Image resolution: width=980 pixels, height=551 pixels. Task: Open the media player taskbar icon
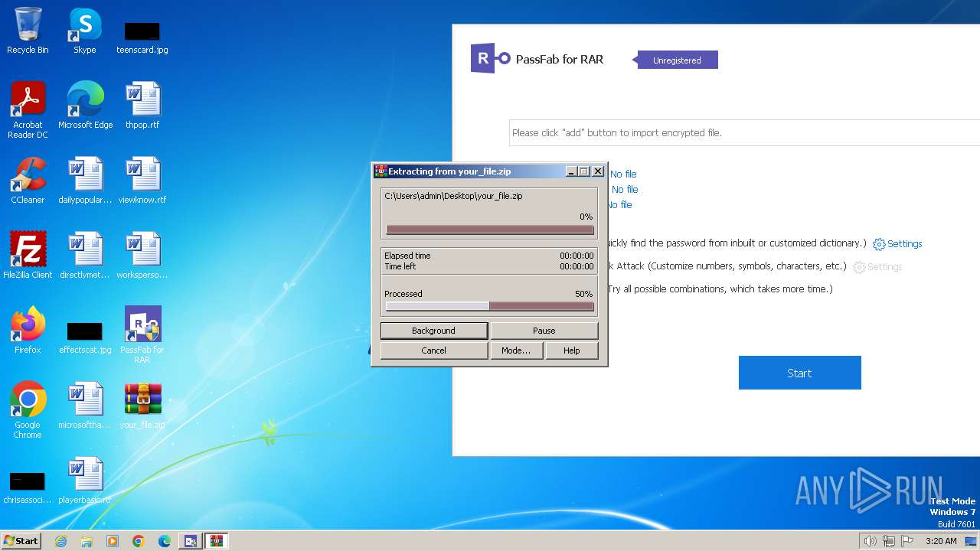(x=113, y=541)
